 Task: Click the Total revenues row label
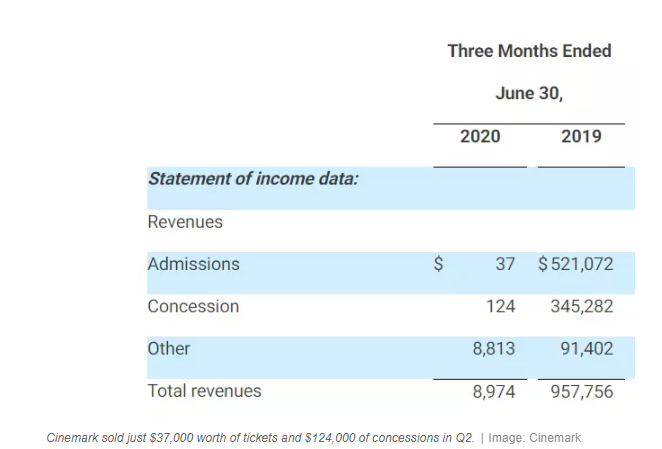point(204,391)
